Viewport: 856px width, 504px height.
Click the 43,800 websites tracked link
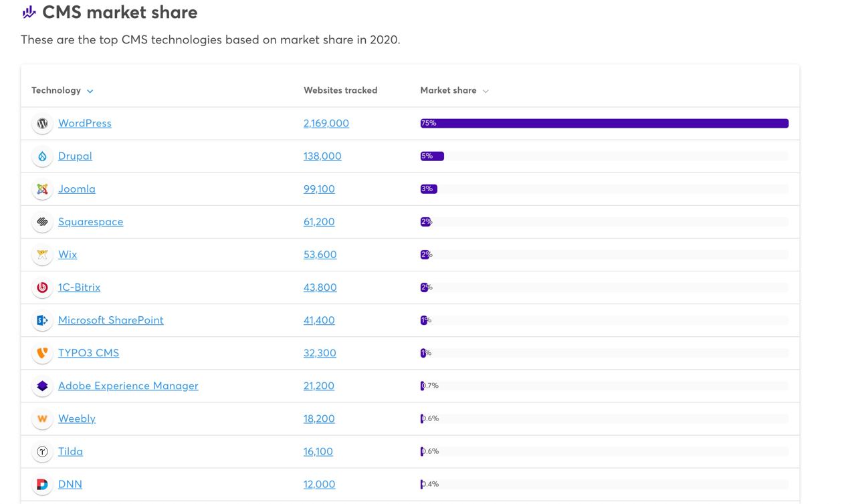coord(320,287)
